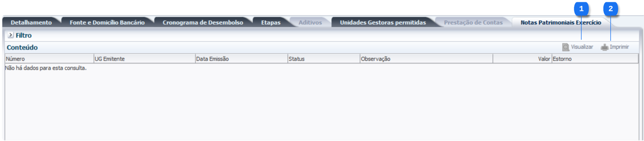Click the Aditivos tab

310,22
